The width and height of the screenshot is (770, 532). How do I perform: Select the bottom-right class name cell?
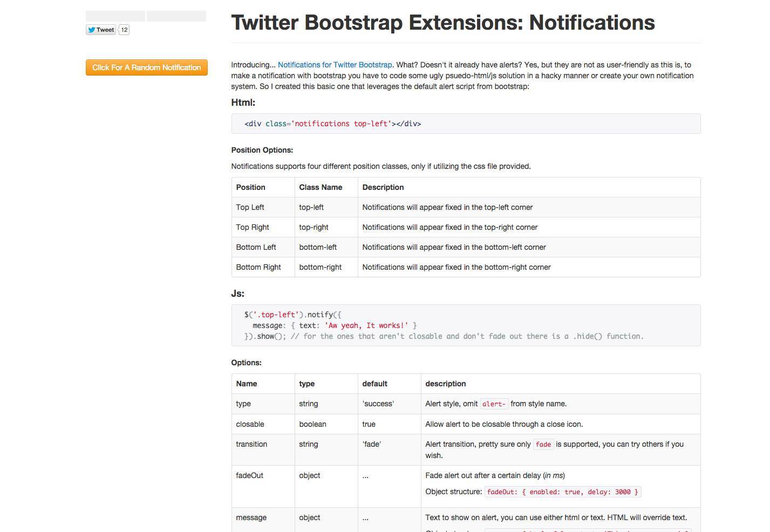pyautogui.click(x=326, y=267)
